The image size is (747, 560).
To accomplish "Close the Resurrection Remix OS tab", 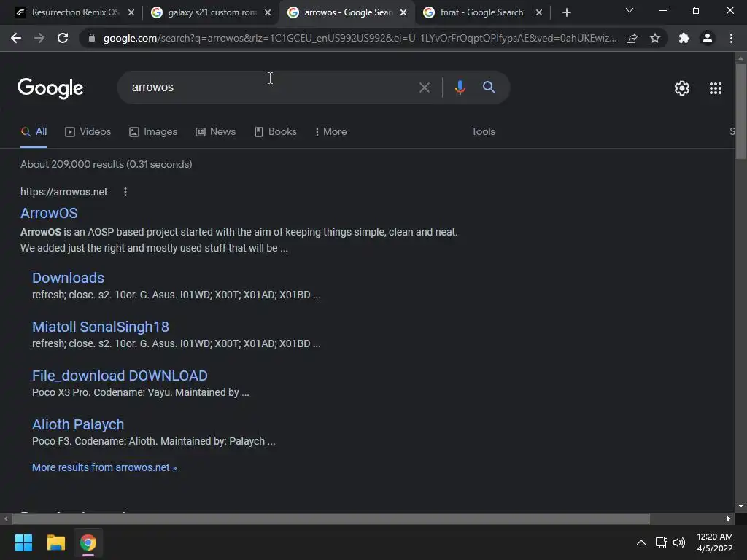I will [x=131, y=12].
